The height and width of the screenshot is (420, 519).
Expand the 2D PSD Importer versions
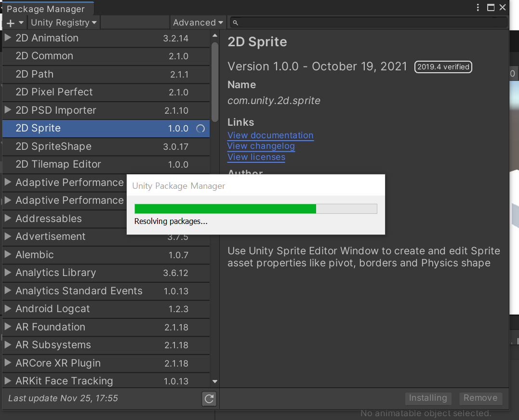click(x=8, y=109)
